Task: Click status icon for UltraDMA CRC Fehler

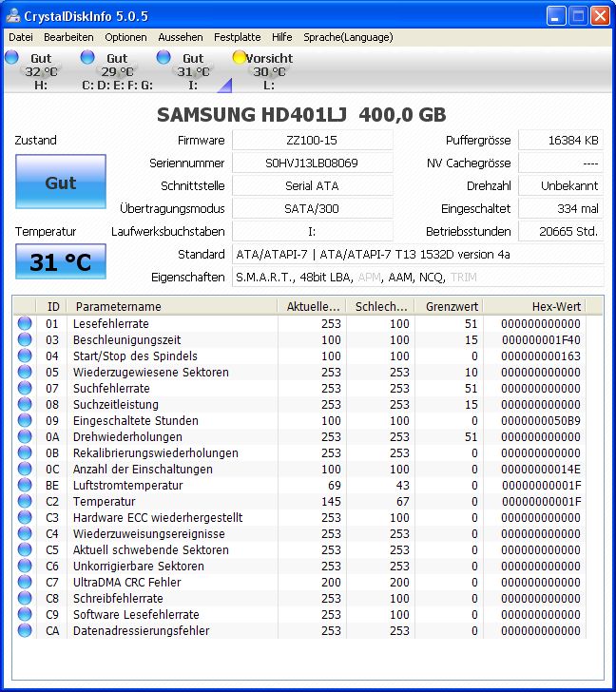Action: 25,582
